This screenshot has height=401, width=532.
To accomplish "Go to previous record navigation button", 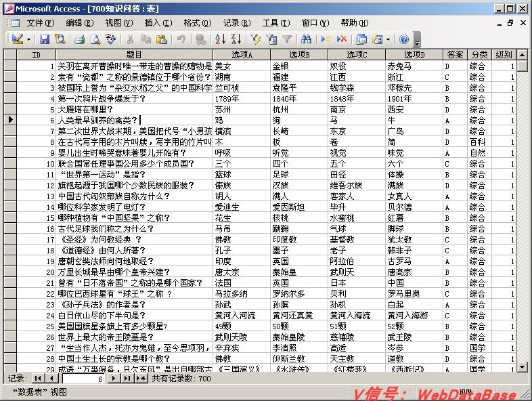I will pyautogui.click(x=51, y=378).
